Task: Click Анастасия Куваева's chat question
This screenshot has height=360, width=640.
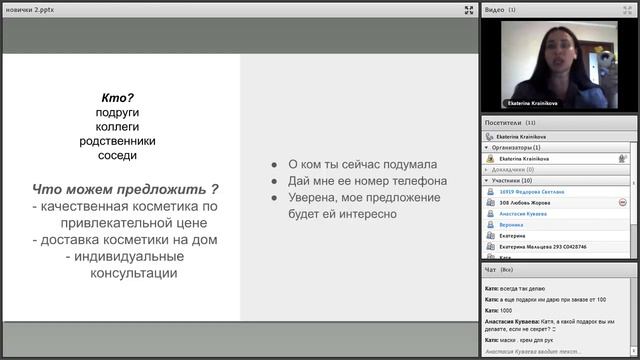Action: [x=549, y=325]
